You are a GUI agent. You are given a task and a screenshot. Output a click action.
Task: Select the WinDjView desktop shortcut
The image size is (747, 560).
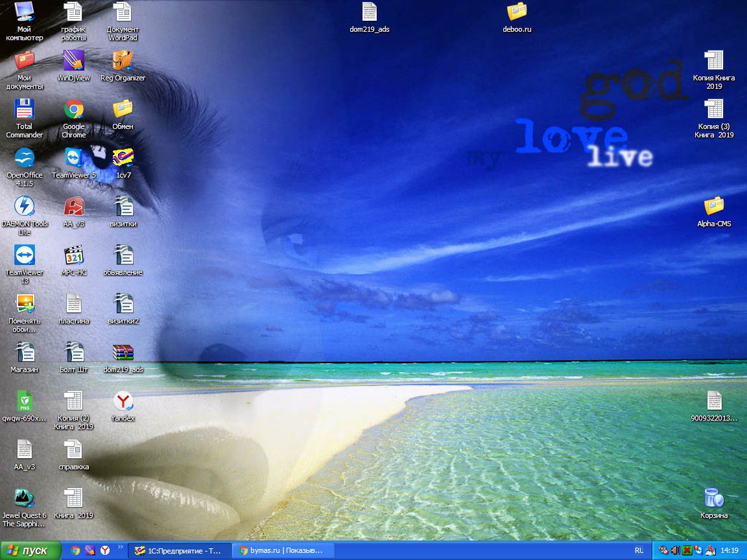73,61
